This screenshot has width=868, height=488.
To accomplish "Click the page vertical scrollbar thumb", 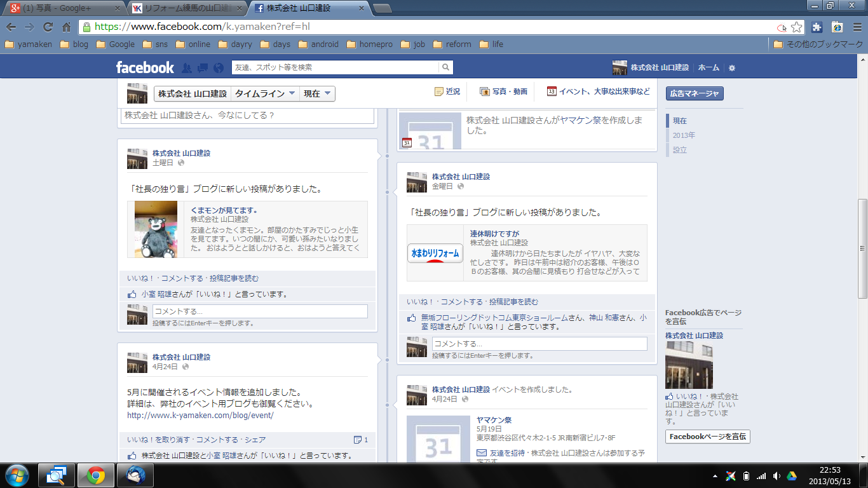I will click(862, 248).
